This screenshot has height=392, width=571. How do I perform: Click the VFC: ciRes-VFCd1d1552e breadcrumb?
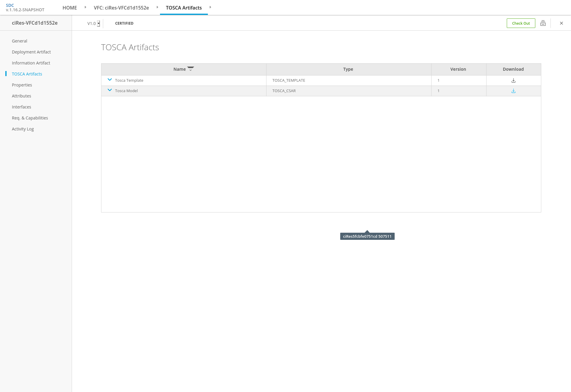[x=121, y=8]
